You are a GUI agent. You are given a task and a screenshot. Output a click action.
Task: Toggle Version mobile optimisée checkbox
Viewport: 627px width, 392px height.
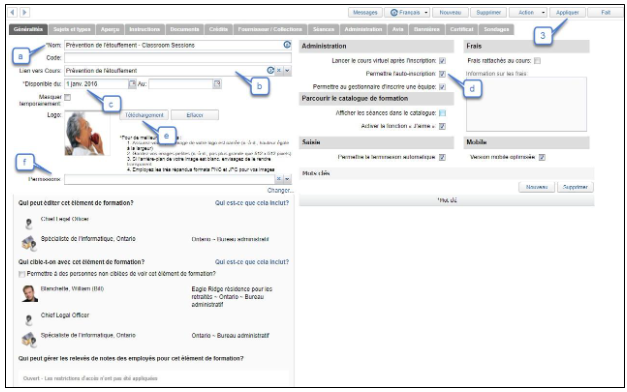[542, 158]
